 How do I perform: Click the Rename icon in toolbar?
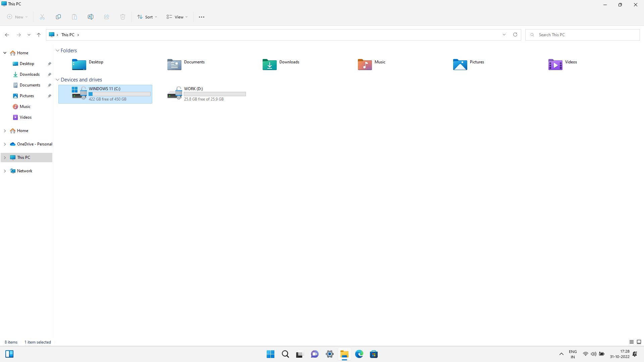tap(91, 17)
